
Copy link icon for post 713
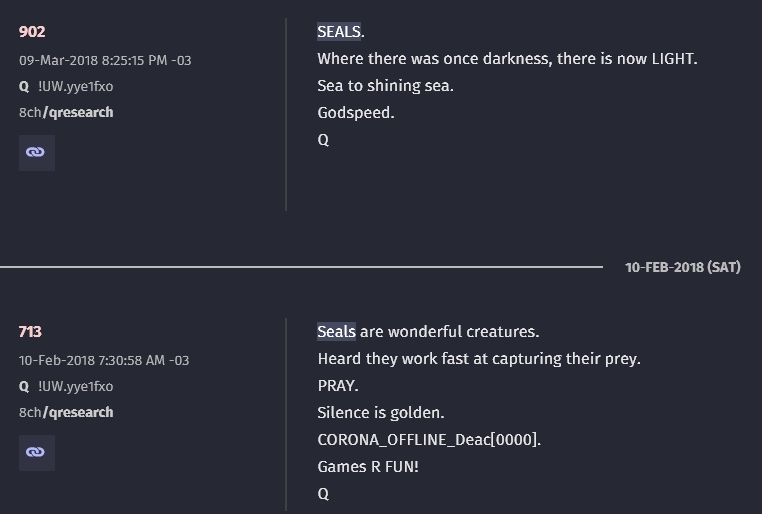(36, 453)
